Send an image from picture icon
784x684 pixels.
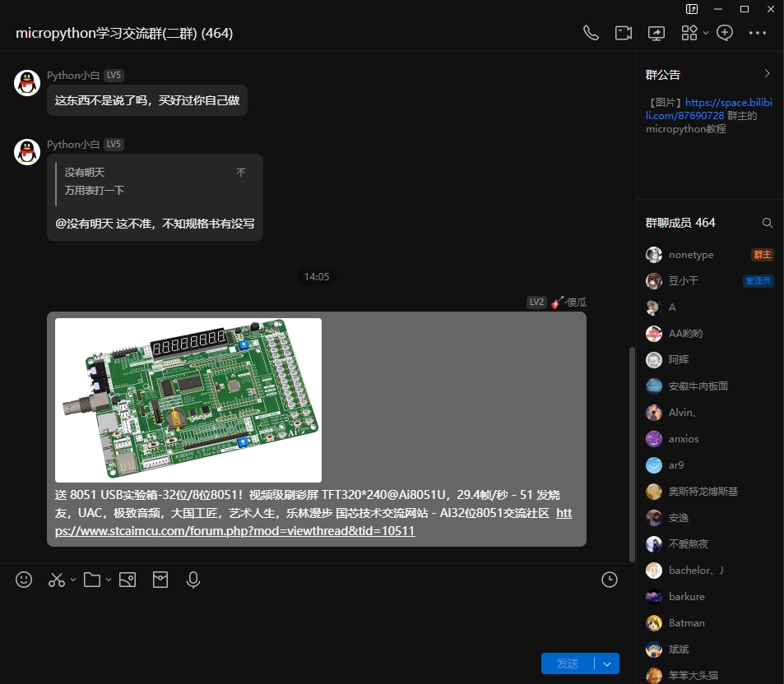pos(127,580)
